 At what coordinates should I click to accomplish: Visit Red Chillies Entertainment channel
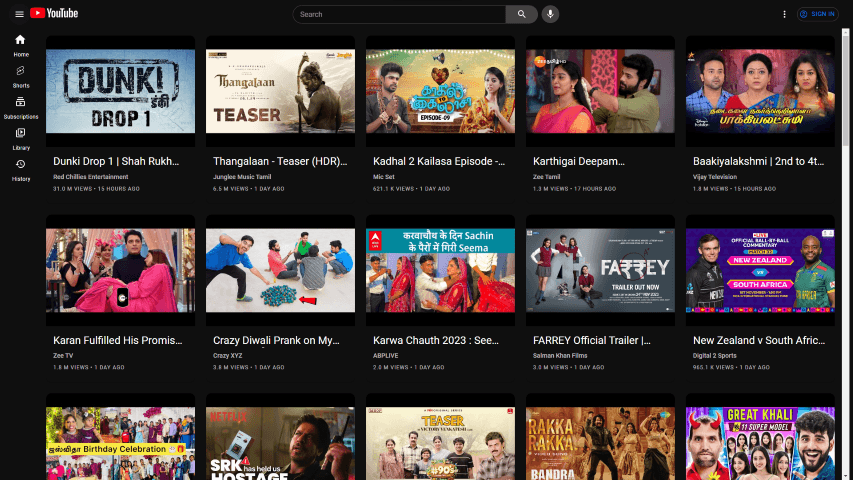[91, 177]
